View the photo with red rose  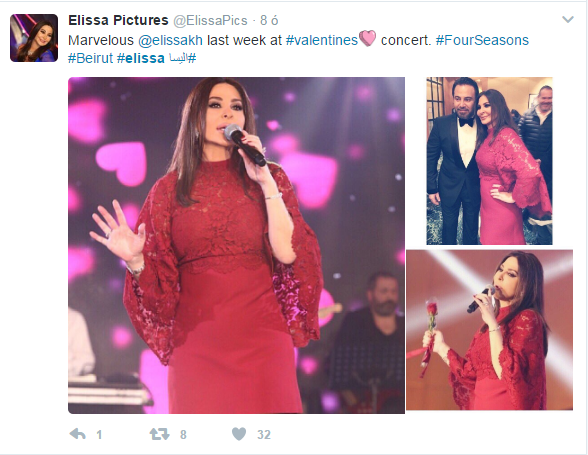(489, 330)
